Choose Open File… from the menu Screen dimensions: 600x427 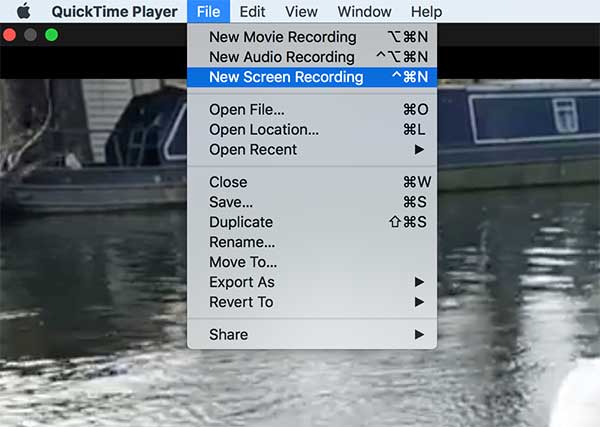tap(312, 110)
